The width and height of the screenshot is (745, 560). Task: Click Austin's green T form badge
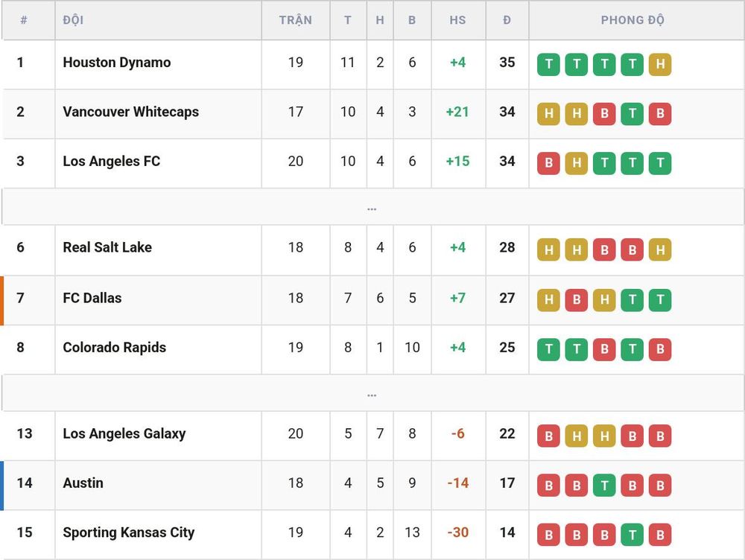click(x=604, y=485)
